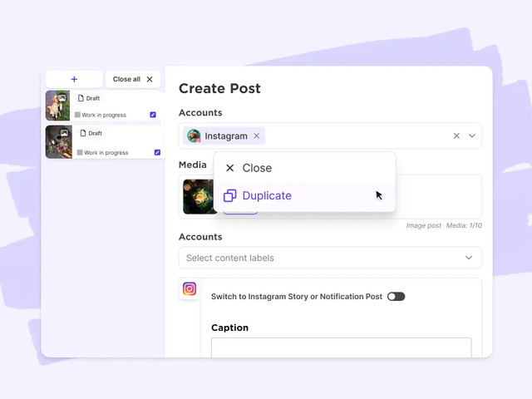This screenshot has height=399, width=532.
Task: Click the Close all button
Action: tap(133, 80)
